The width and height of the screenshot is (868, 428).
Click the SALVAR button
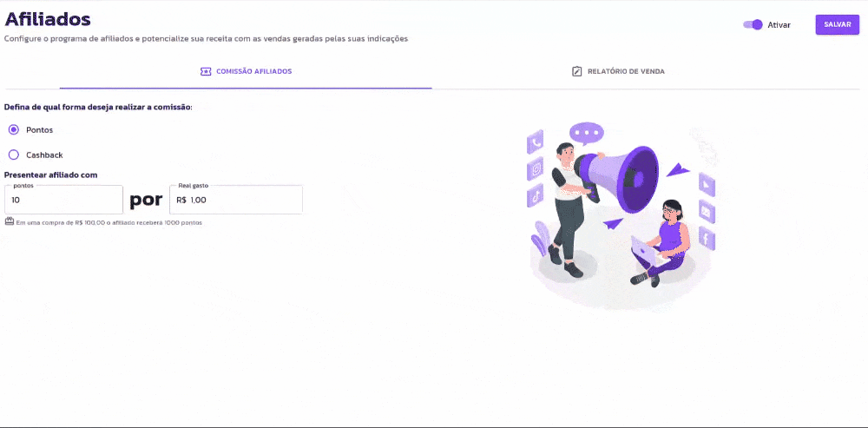pyautogui.click(x=837, y=25)
